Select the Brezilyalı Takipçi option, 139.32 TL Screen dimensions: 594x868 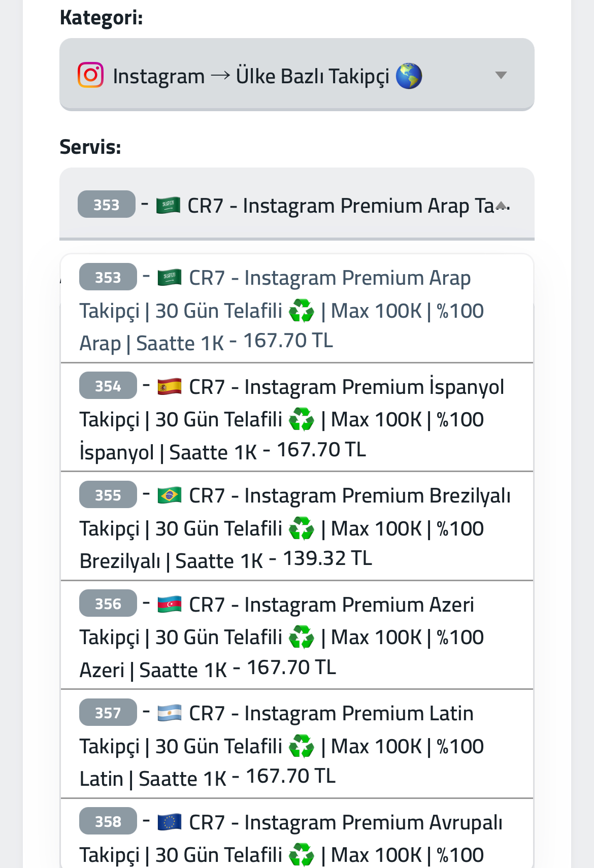[x=297, y=526]
